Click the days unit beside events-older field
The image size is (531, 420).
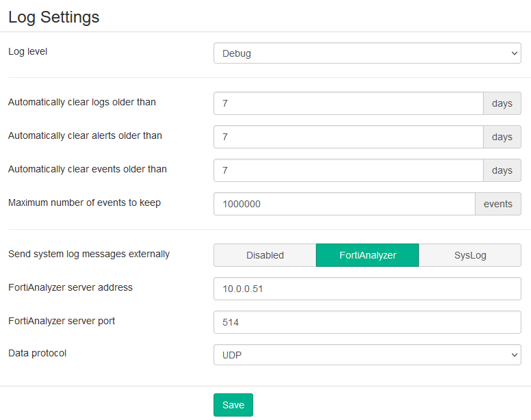(x=502, y=170)
